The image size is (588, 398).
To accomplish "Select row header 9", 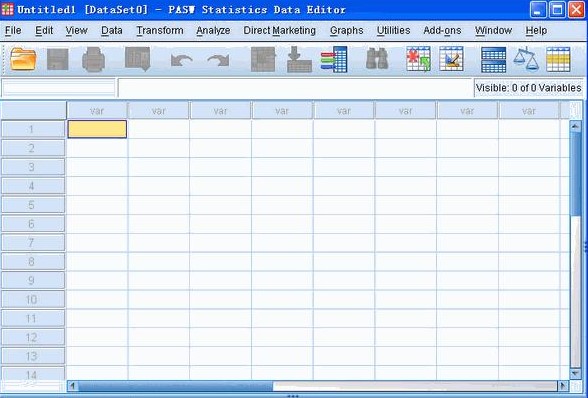I will (33, 280).
